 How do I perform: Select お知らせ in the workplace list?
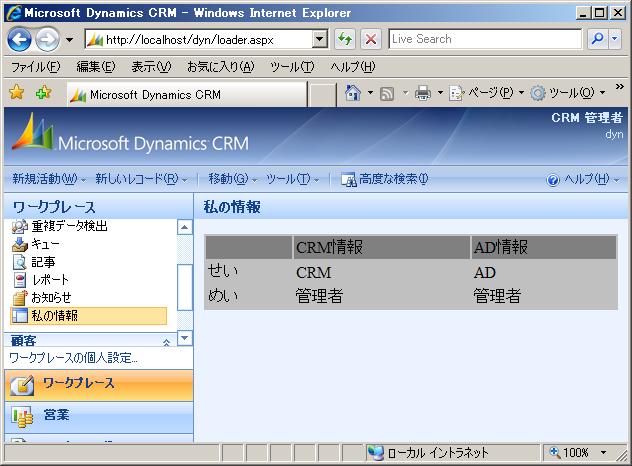tap(42, 298)
